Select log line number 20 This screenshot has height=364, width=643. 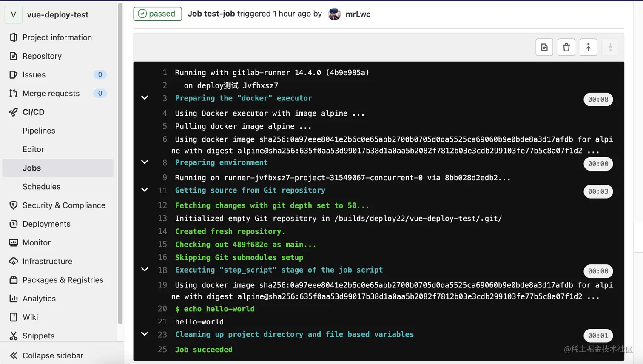tap(163, 309)
